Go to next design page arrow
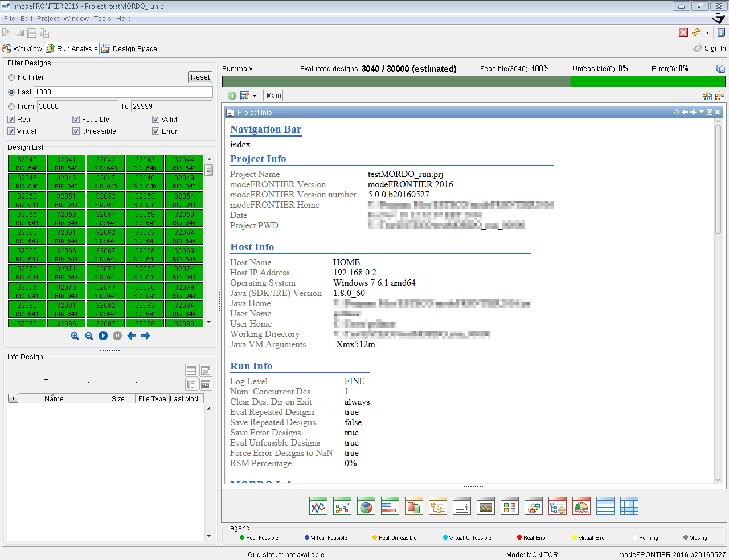The height and width of the screenshot is (560, 729). coord(146,336)
